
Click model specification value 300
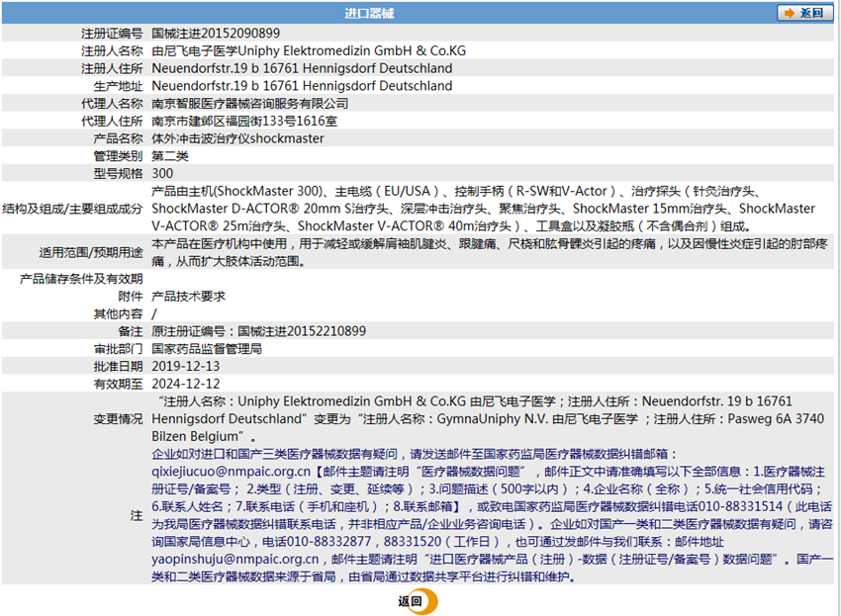(x=162, y=174)
